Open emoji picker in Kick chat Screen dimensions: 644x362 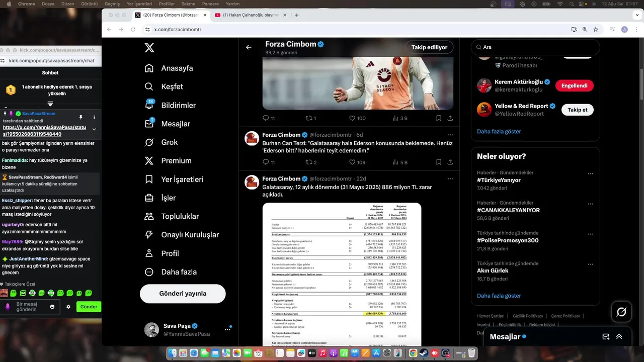coord(52,307)
